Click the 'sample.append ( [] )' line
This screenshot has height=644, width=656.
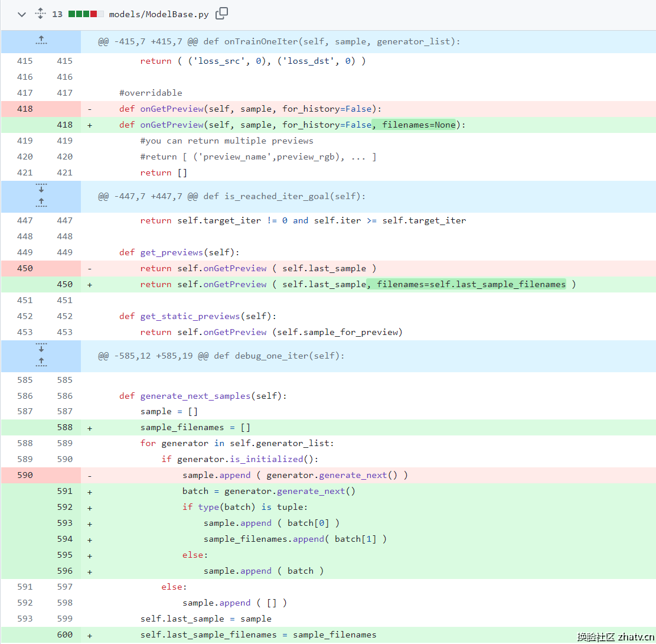click(234, 603)
